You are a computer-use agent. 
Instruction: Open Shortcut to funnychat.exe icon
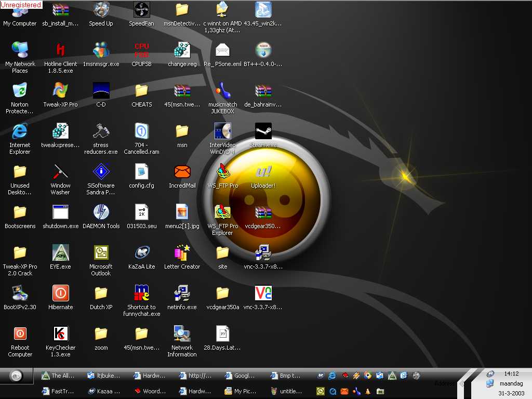pos(141,294)
